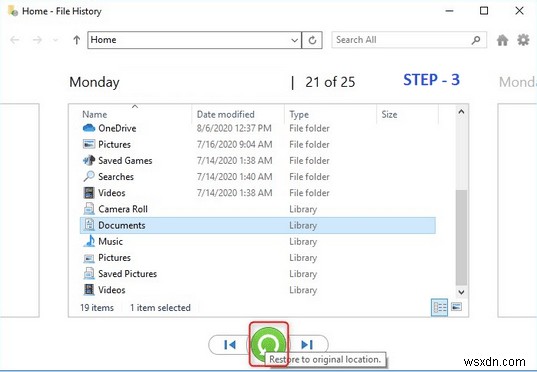Select the Videos library icon
Screen dimensions: 537x372
[x=89, y=290]
